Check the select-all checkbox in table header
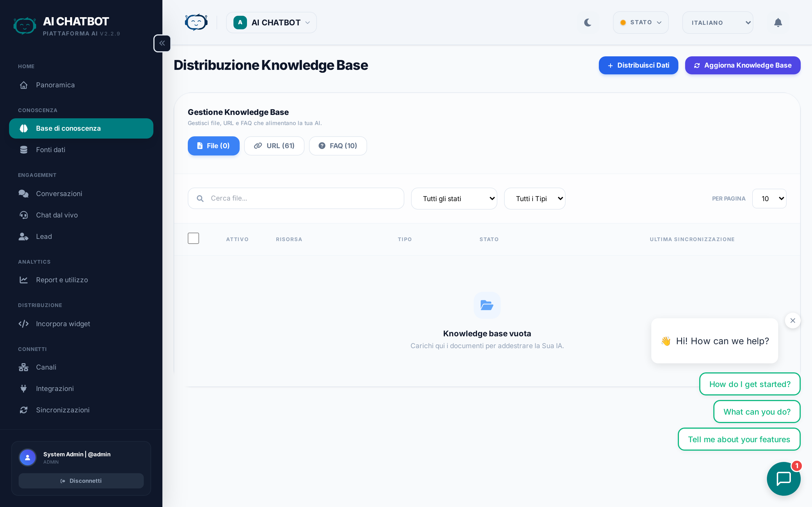The height and width of the screenshot is (507, 812). point(193,238)
